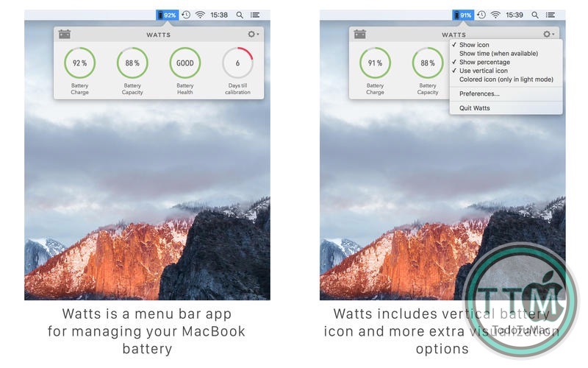Open Time Machine icon beside 15:38
The height and width of the screenshot is (368, 588).
point(186,15)
